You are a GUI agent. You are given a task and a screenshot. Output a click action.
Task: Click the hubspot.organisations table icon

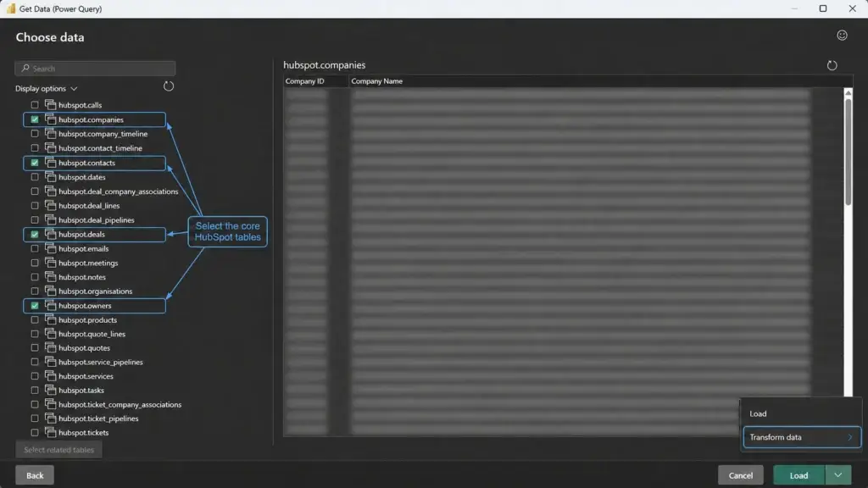tap(50, 291)
